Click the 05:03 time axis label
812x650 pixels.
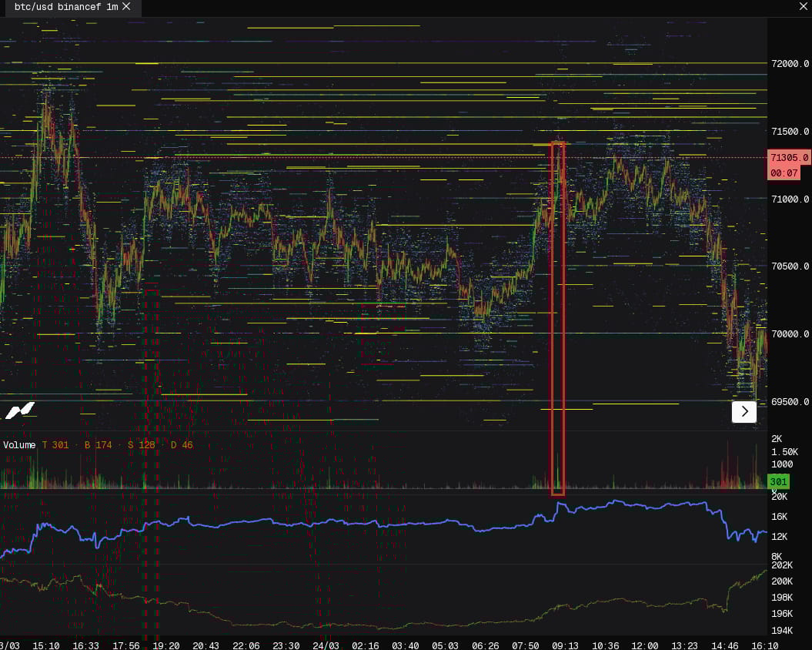[446, 645]
